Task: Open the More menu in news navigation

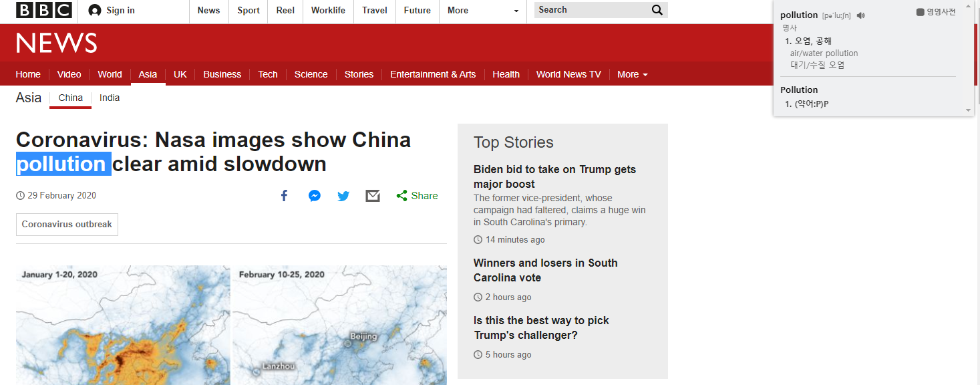Action: click(x=633, y=74)
